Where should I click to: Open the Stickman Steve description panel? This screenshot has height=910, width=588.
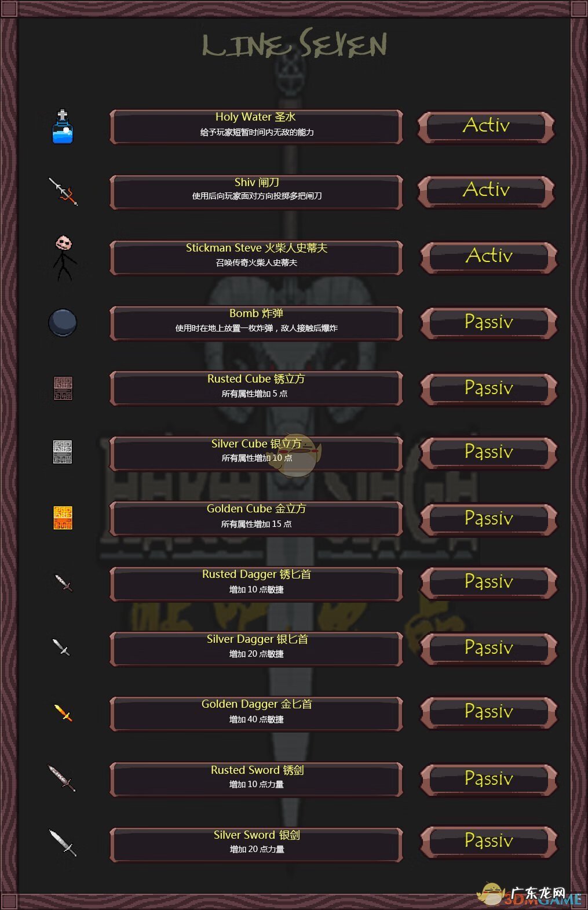256,257
